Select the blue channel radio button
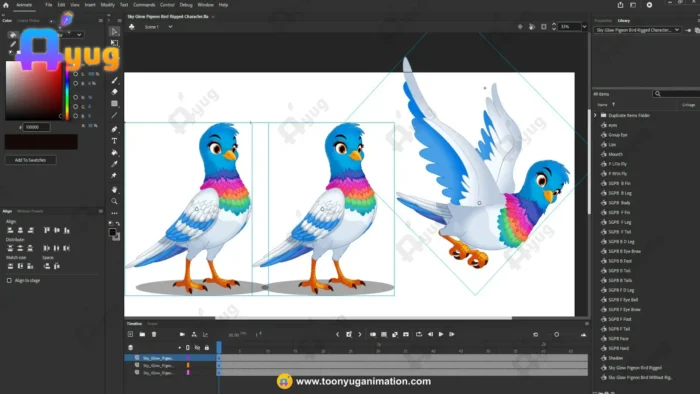 point(75,116)
